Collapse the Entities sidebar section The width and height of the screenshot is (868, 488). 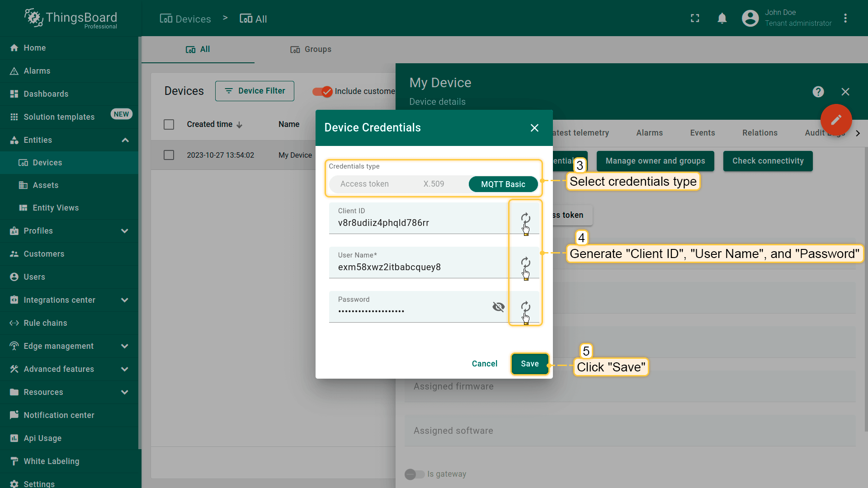(x=125, y=140)
